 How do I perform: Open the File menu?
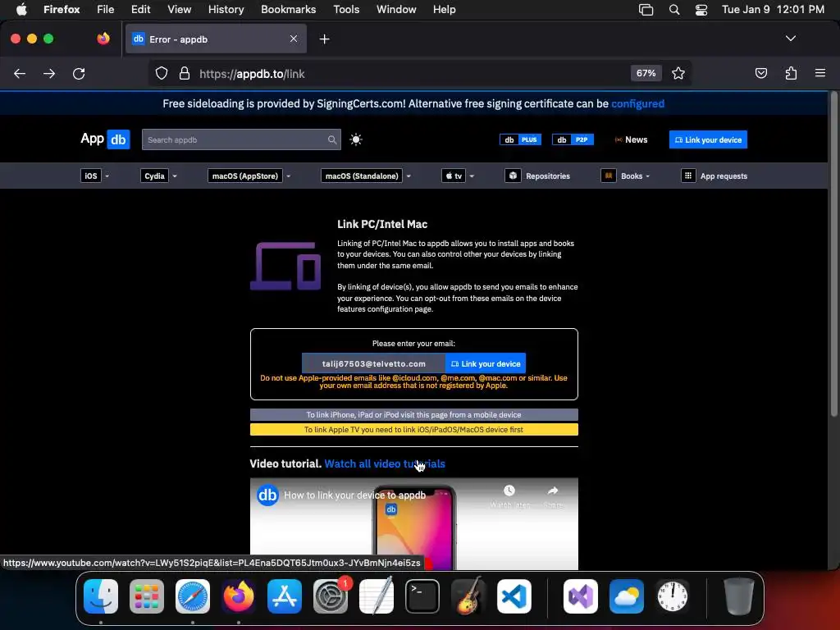[106, 9]
